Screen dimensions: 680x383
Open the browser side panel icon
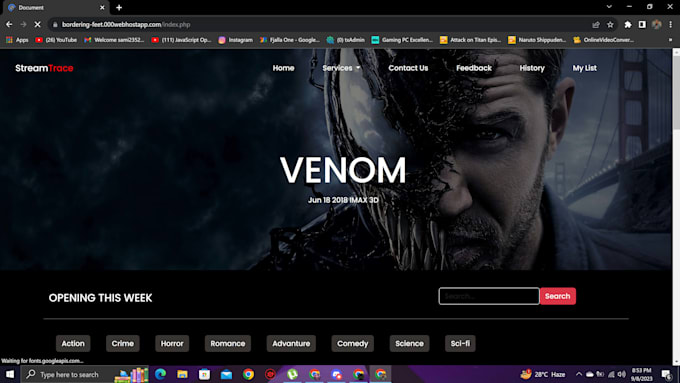point(642,25)
